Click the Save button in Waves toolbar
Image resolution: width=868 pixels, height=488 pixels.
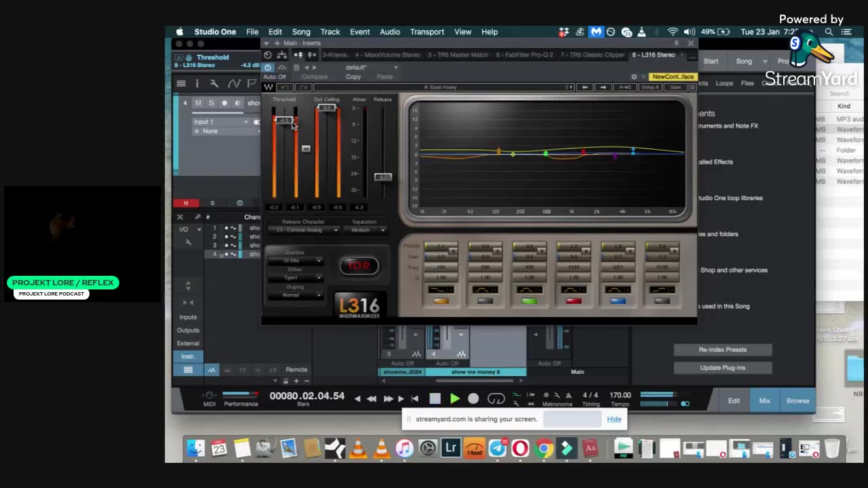coord(674,87)
